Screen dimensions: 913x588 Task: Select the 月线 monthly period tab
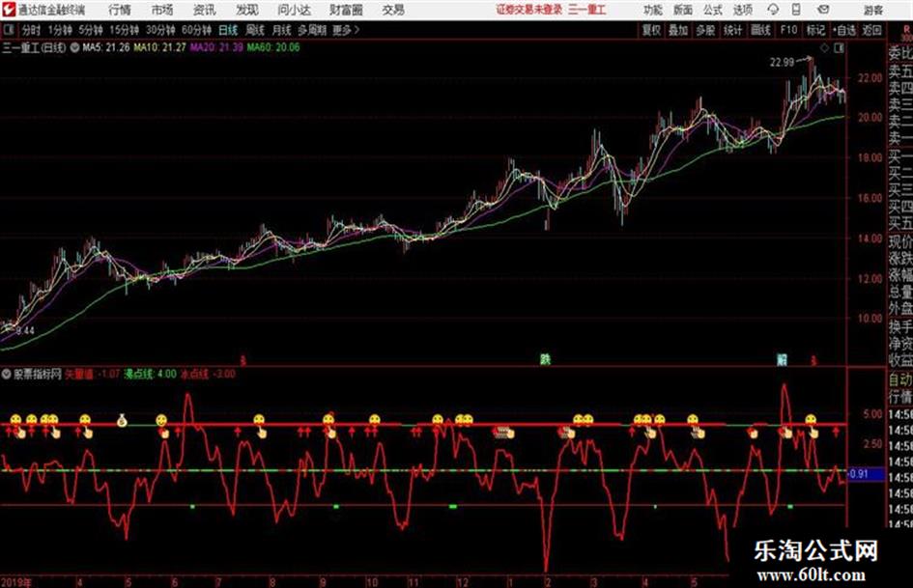[x=282, y=30]
